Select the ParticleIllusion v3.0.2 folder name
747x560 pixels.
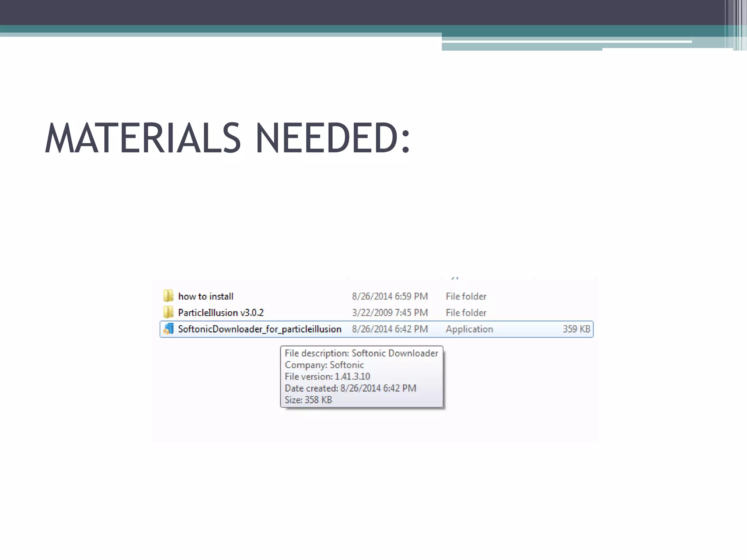click(x=221, y=313)
